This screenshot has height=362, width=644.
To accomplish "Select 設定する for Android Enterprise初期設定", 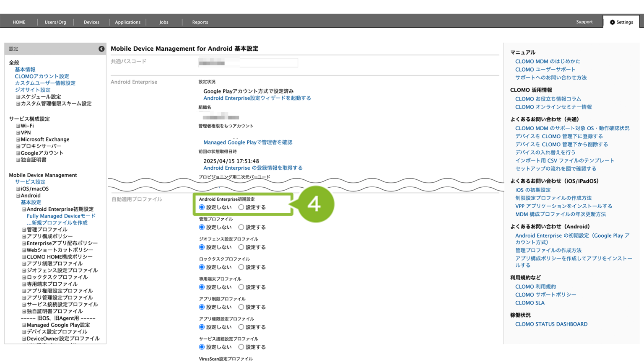I will [x=241, y=207].
